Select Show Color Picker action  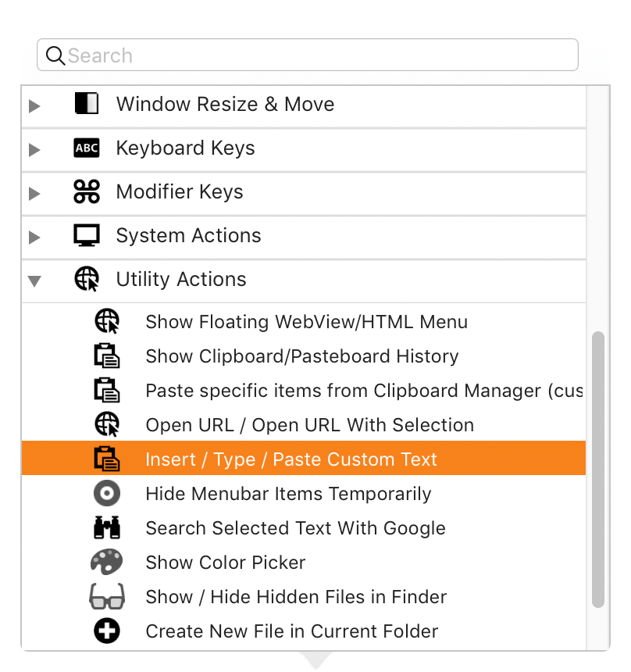[x=303, y=562]
